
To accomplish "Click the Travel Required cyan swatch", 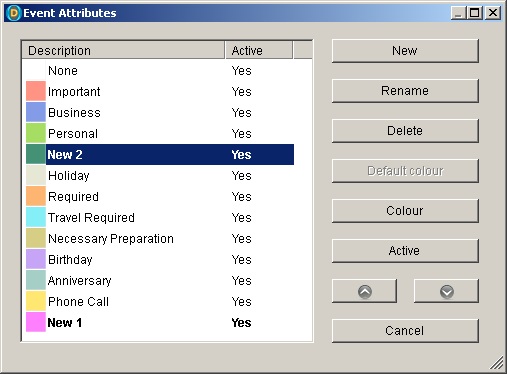I will coord(36,217).
